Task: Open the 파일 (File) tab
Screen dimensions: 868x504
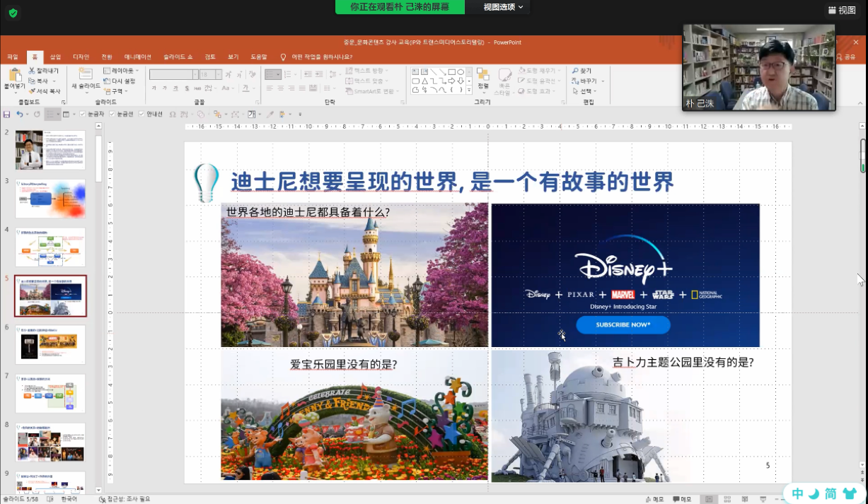Action: tap(12, 57)
